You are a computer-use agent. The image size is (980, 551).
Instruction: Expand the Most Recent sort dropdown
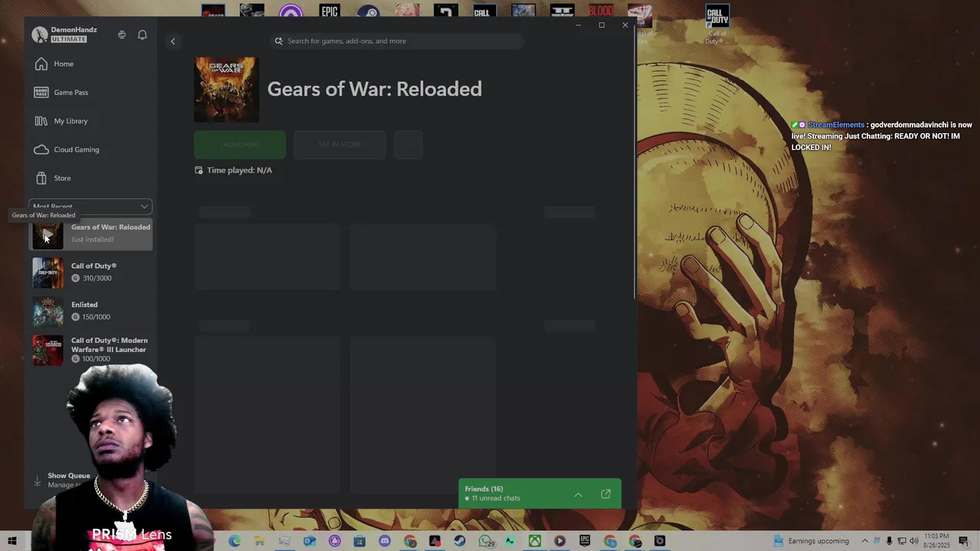(x=90, y=207)
